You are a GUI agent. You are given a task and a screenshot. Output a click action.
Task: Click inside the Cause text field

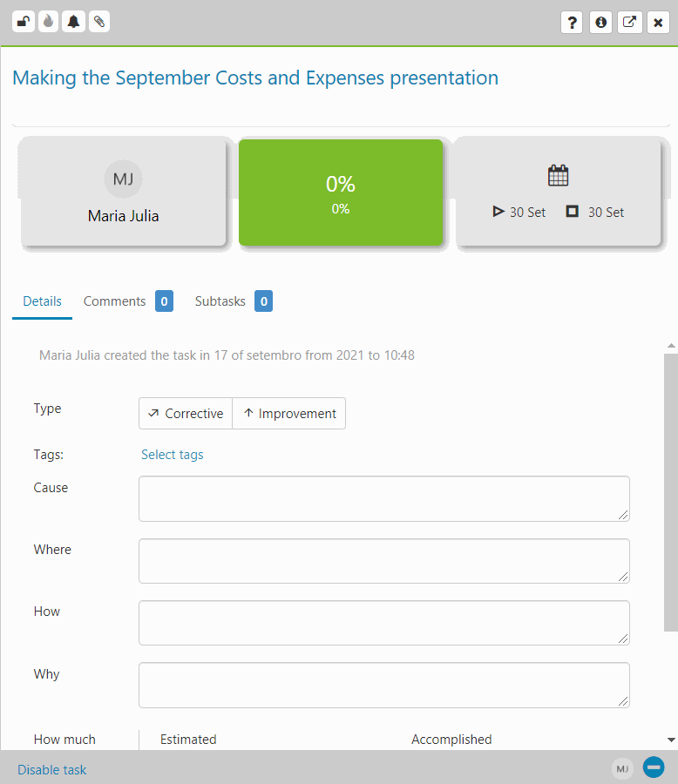click(x=384, y=498)
